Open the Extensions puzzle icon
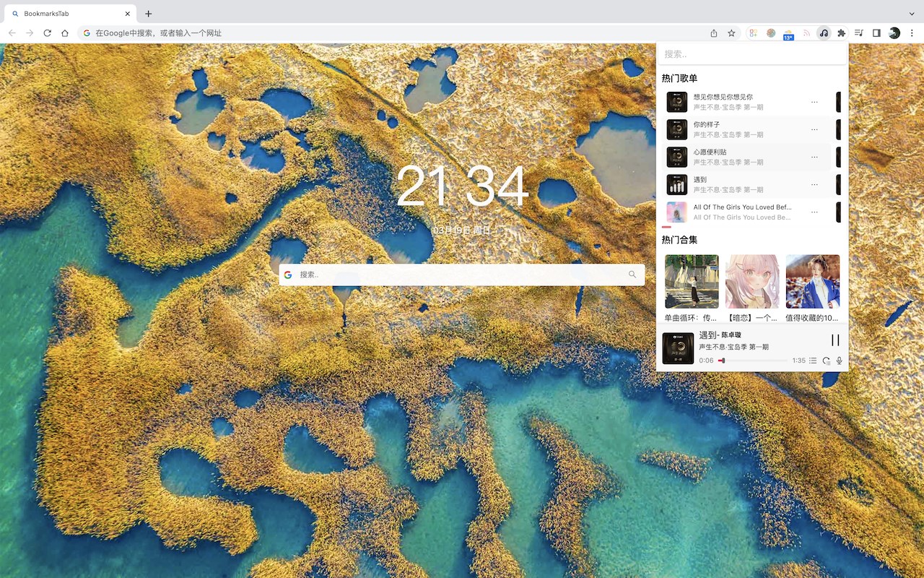The width and height of the screenshot is (924, 578). 841,33
